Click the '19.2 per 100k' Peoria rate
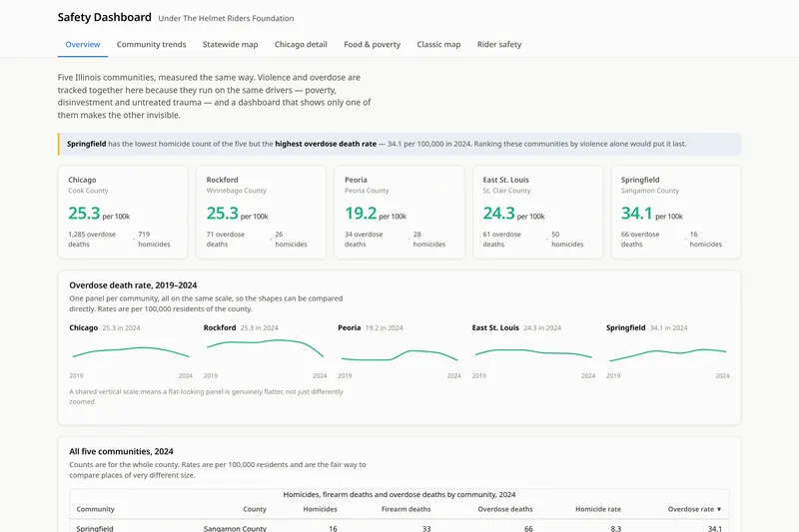This screenshot has width=799, height=532. click(376, 214)
